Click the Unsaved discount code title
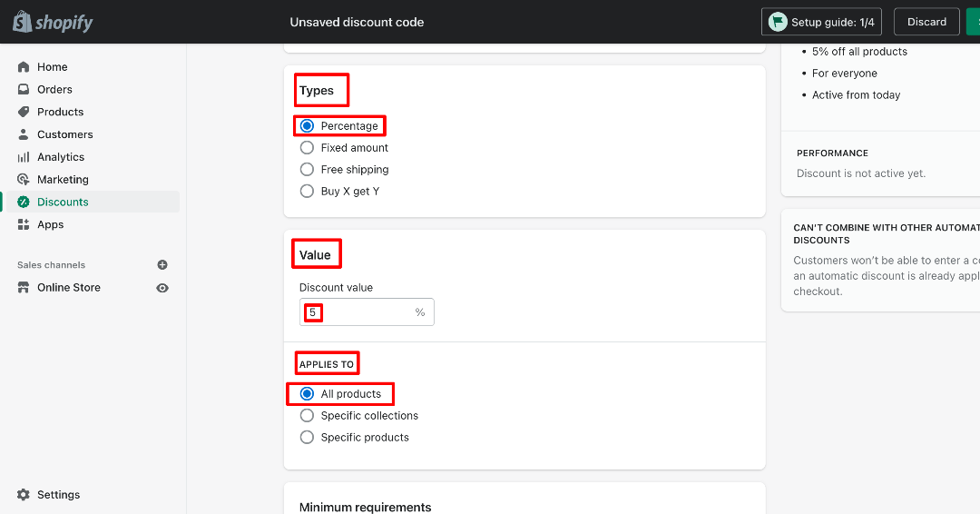Image resolution: width=980 pixels, height=514 pixels. point(357,22)
